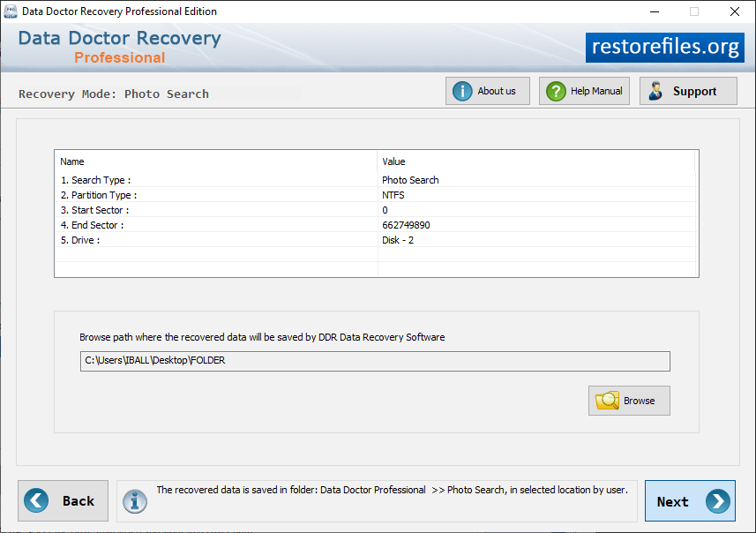Click Browse to choose save location
Viewport: 756px width, 533px height.
pos(629,401)
